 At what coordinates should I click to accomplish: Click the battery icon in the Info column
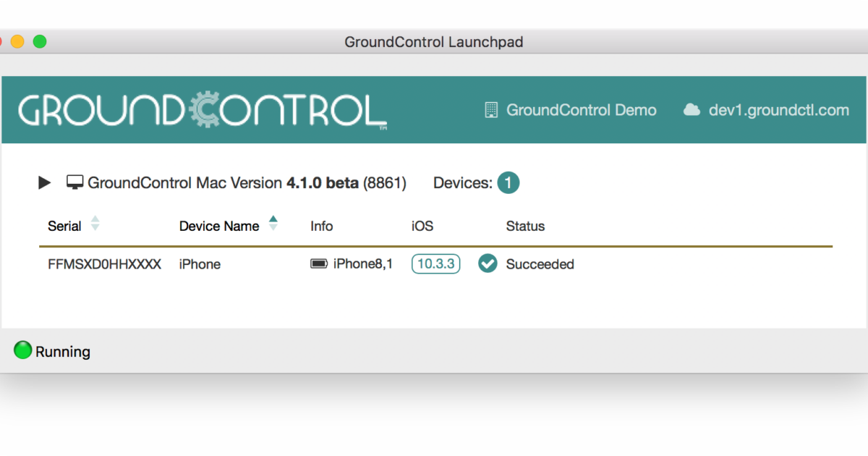pyautogui.click(x=319, y=263)
